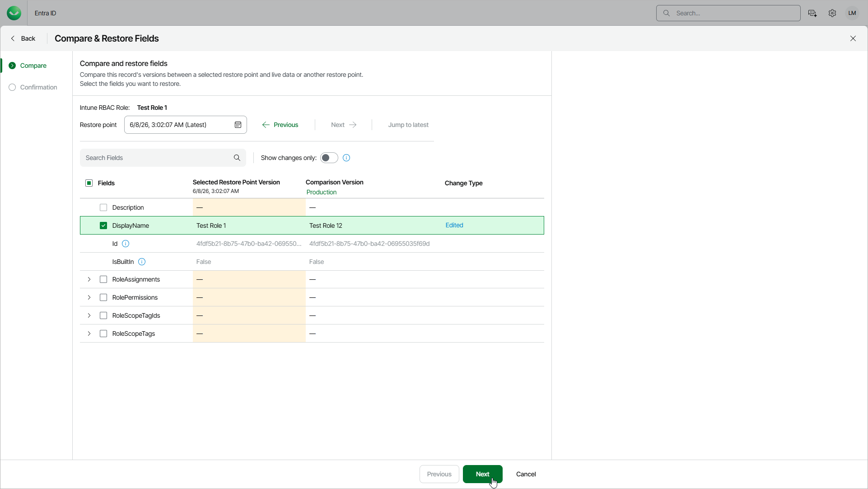This screenshot has height=489, width=868.
Task: Click the green app logo
Action: tap(14, 13)
